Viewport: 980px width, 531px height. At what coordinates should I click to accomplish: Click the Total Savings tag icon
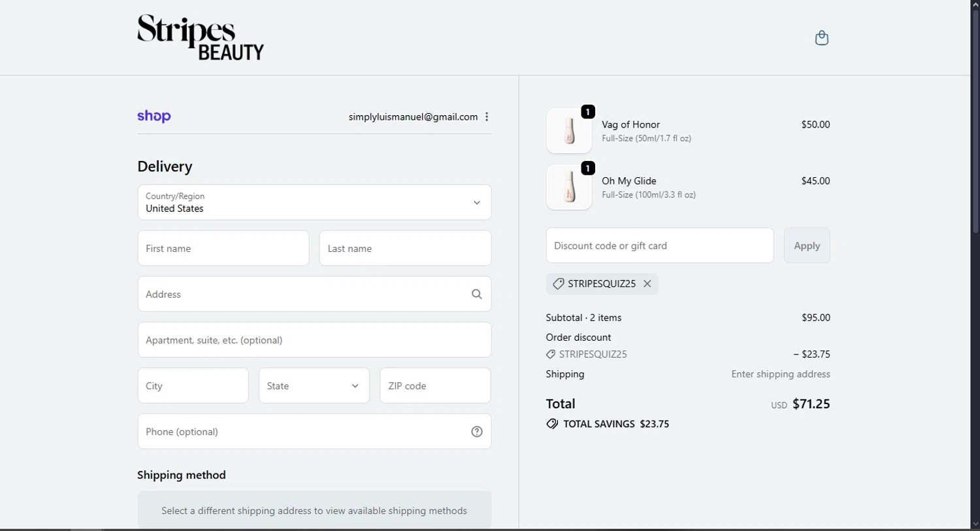click(x=552, y=424)
